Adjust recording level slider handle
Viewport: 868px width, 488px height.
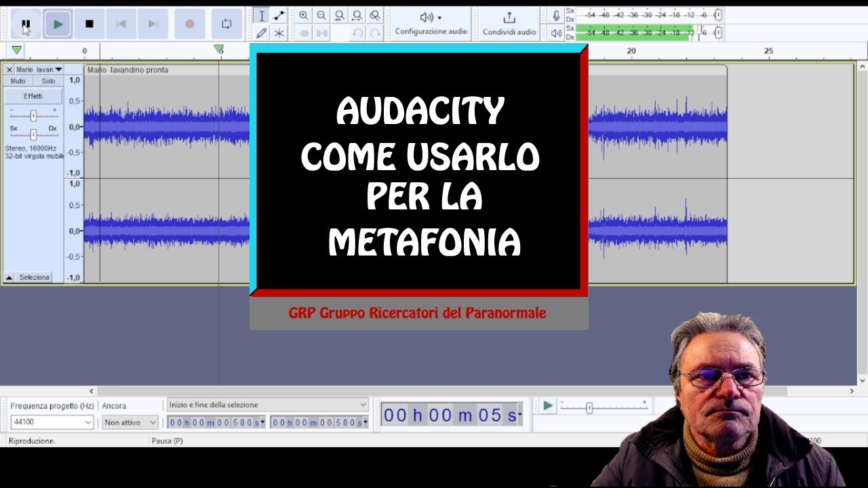tap(718, 15)
